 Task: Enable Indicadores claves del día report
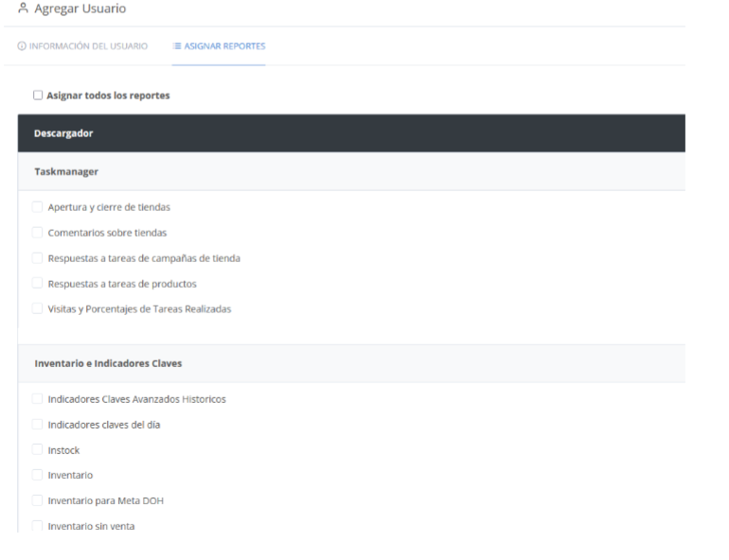pos(37,424)
